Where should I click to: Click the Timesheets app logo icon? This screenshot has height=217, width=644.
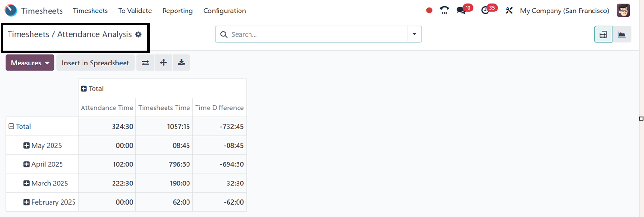11,11
